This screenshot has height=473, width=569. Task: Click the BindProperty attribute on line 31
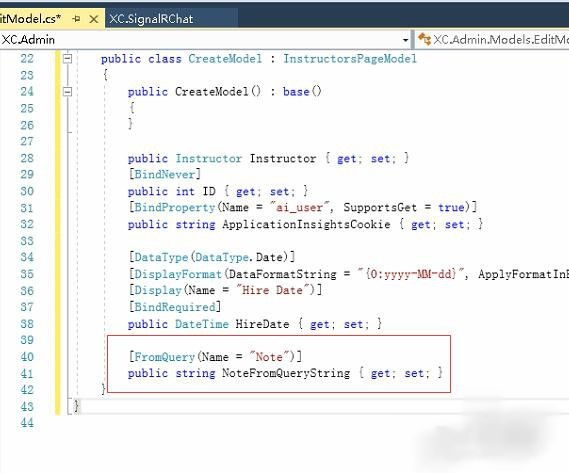coord(175,207)
